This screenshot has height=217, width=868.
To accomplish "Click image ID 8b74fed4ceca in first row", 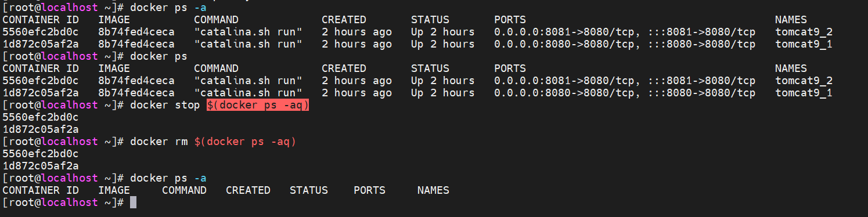I will click(x=136, y=32).
